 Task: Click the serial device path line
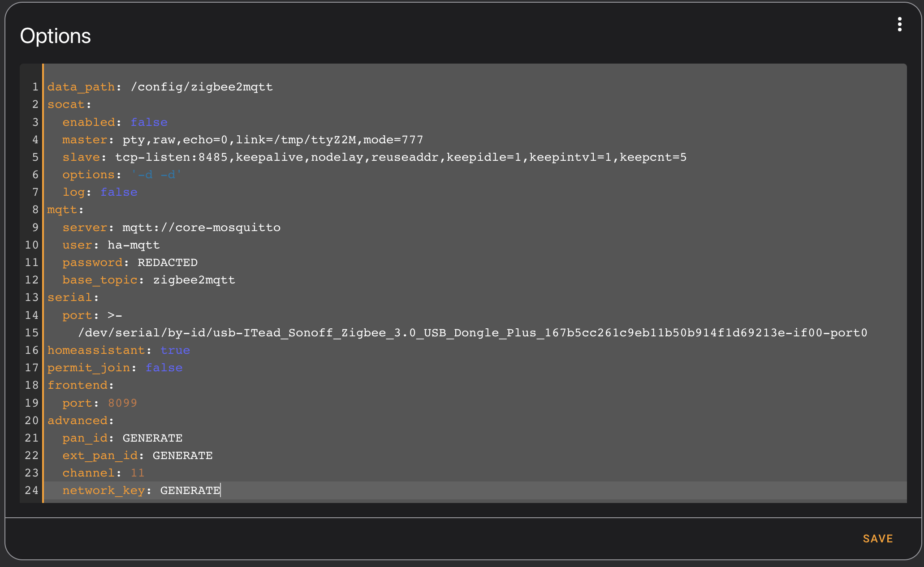pyautogui.click(x=472, y=333)
